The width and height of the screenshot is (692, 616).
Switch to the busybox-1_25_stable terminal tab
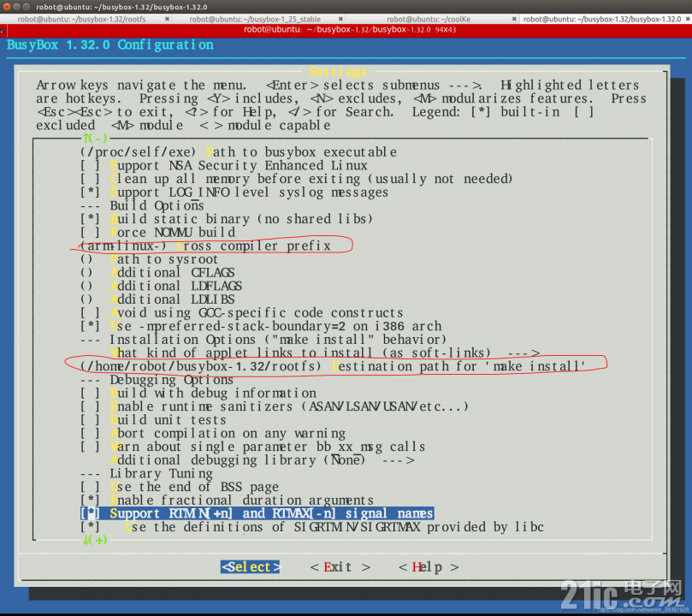pos(255,19)
